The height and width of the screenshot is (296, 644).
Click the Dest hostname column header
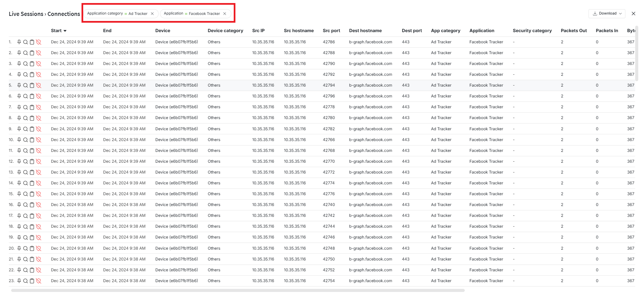pos(365,30)
